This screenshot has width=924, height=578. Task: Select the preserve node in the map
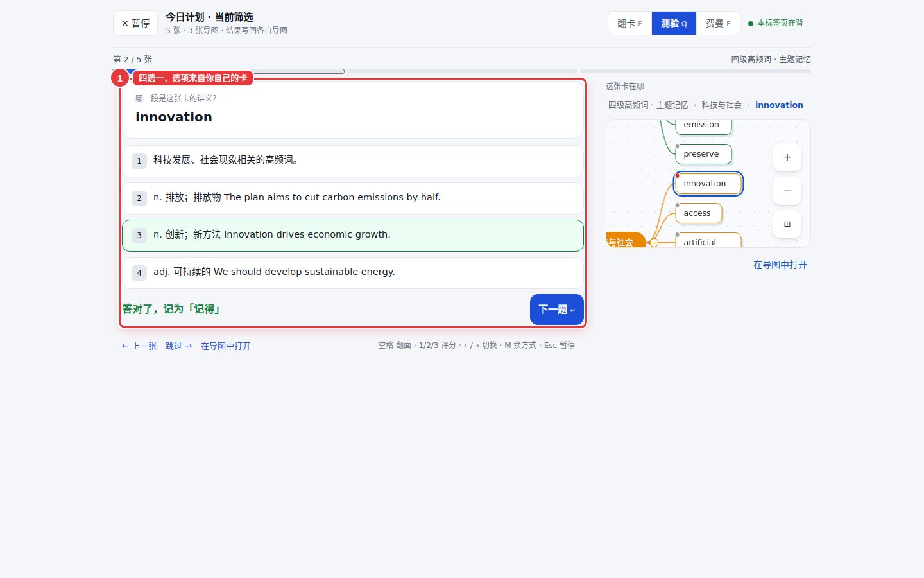point(703,154)
